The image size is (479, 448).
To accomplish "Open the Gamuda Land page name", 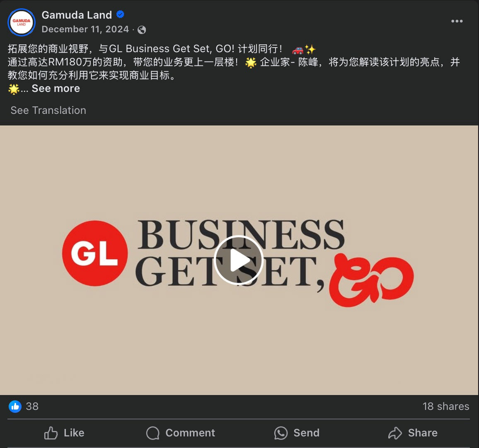I will point(77,15).
